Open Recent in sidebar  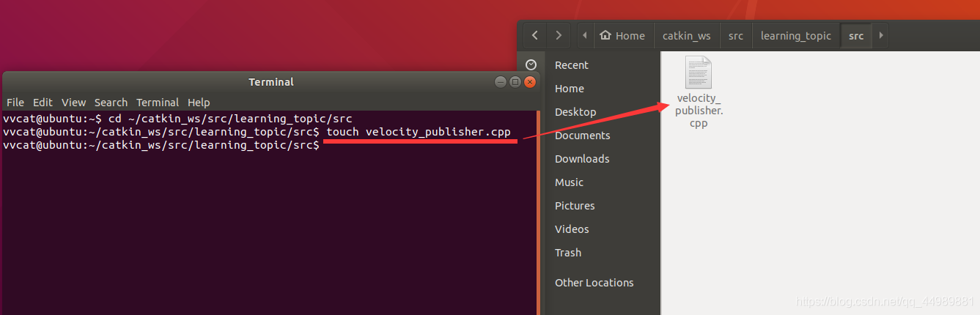tap(572, 65)
